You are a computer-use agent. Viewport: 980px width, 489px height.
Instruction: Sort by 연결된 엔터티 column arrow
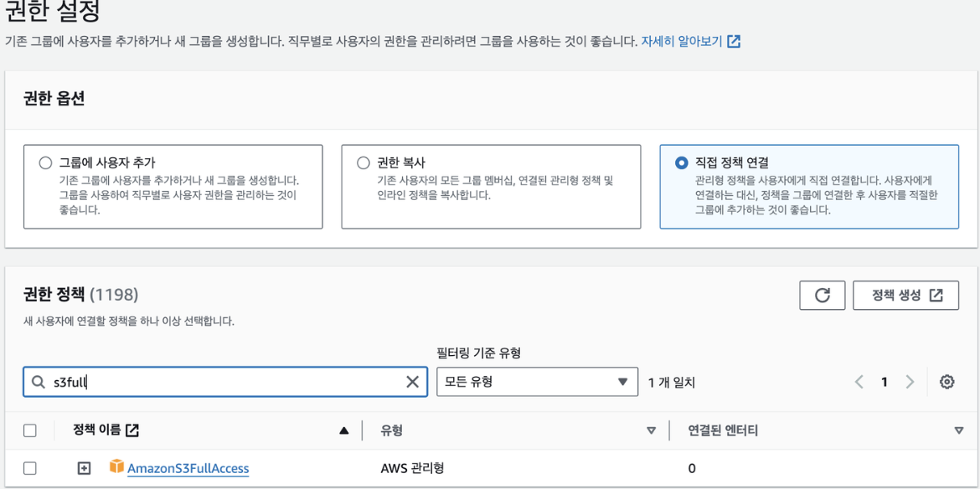coord(959,430)
